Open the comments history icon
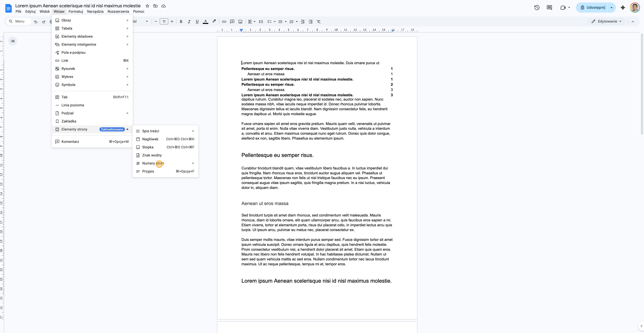 click(549, 8)
